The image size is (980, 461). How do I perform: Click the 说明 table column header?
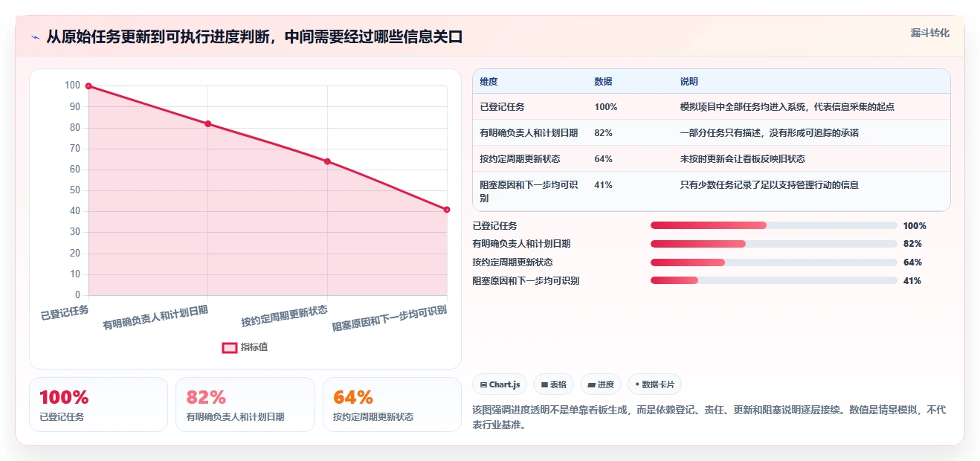pyautogui.click(x=689, y=82)
